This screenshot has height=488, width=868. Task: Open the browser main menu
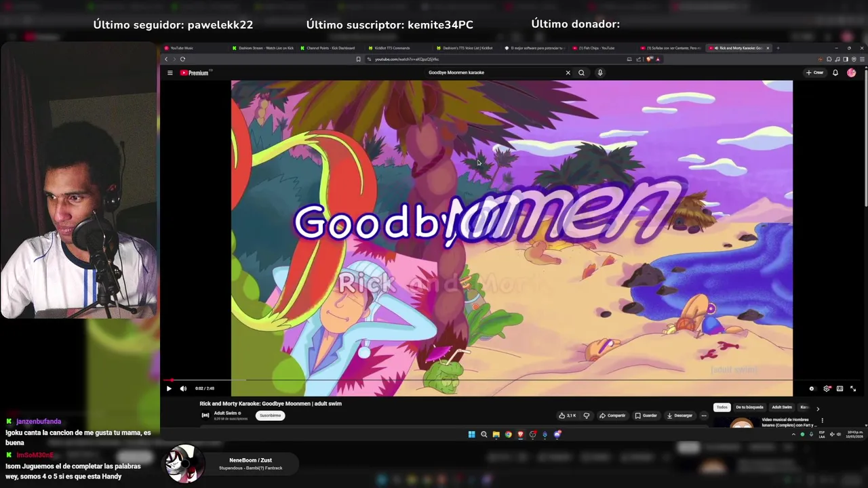coord(862,60)
